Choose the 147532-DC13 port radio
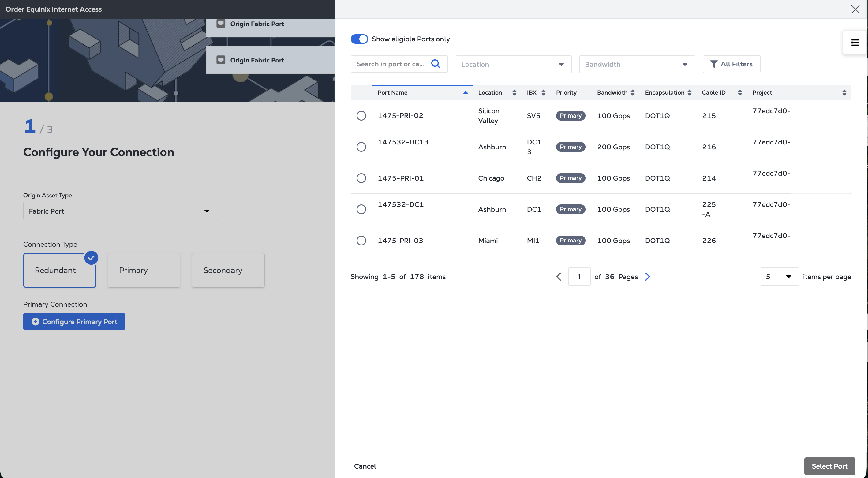The image size is (868, 478). [361, 147]
